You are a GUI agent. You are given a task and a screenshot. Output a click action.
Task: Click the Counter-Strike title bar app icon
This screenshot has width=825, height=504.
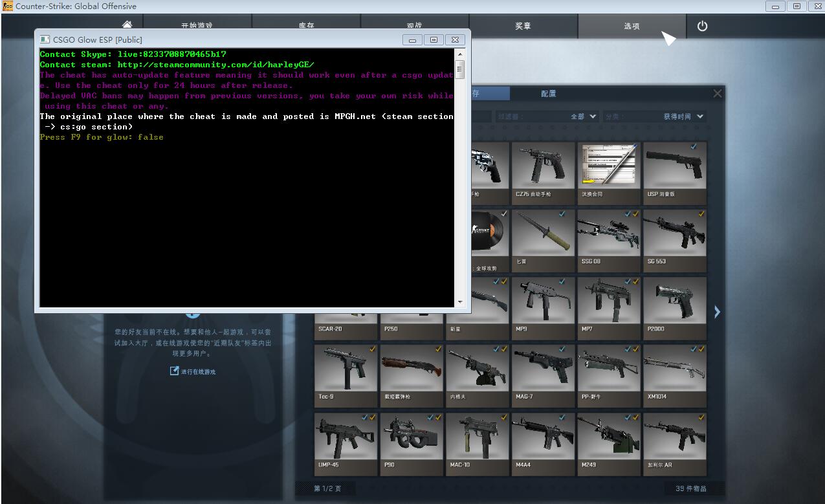8,6
